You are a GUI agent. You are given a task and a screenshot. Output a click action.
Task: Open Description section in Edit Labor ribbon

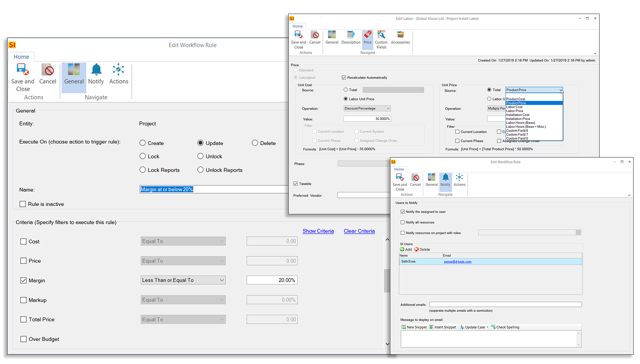coord(351,38)
